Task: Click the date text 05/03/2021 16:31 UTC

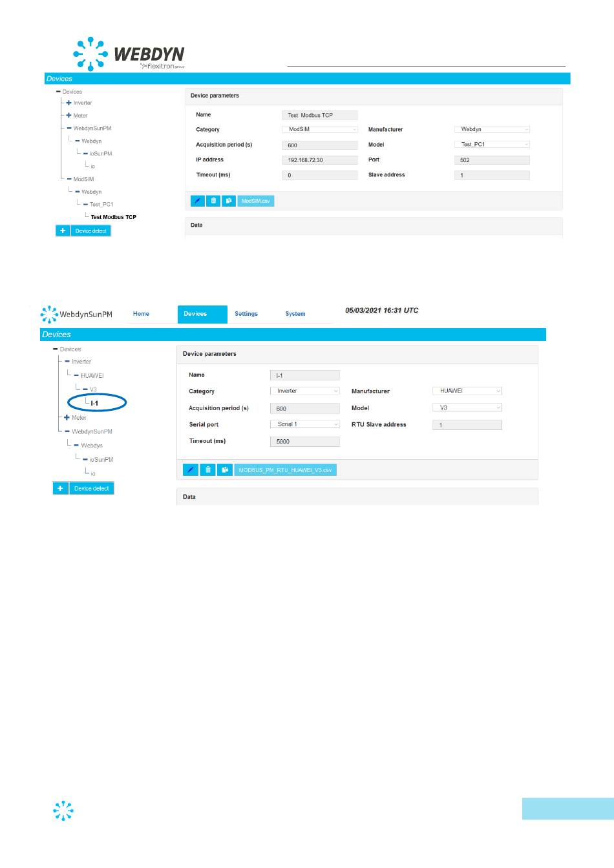Action: [x=382, y=311]
